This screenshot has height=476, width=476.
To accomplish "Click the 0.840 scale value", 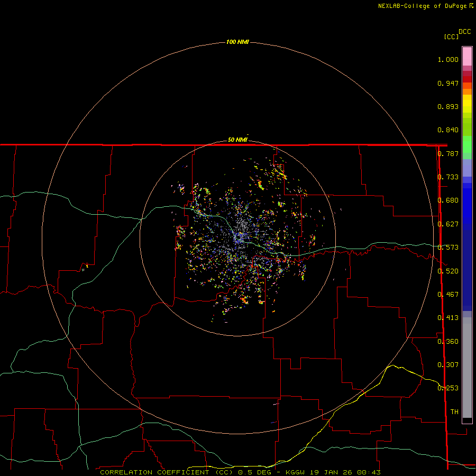I will click(448, 130).
